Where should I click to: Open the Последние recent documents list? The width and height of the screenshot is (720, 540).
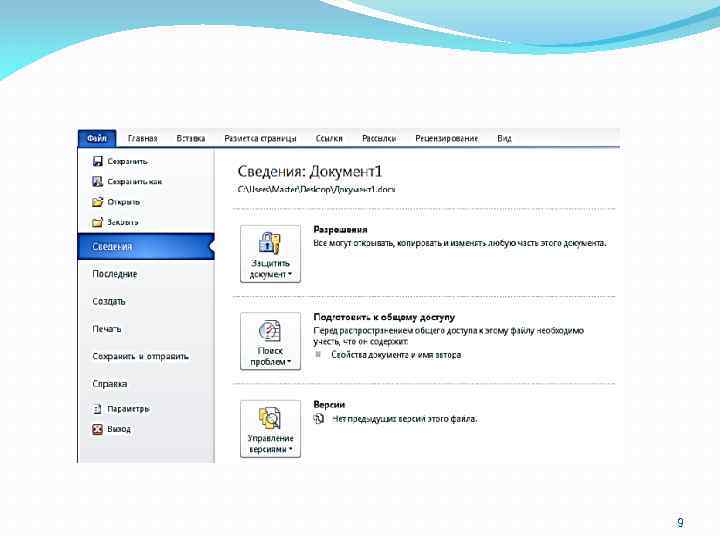115,274
